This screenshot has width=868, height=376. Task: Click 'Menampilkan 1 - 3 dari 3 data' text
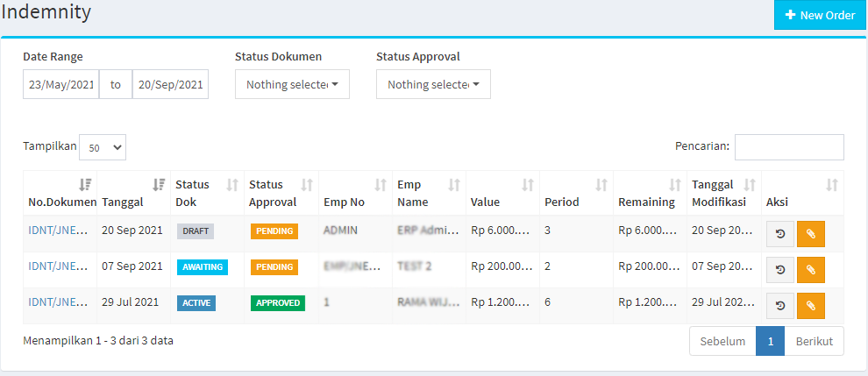click(x=98, y=341)
